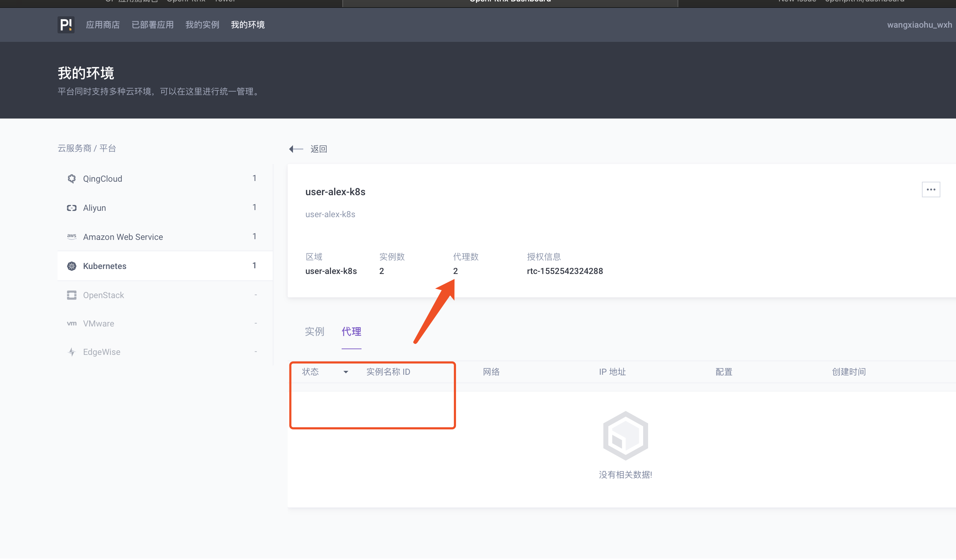Screen dimensions: 956x560
Task: Select the Aliyun provider icon
Action: [72, 207]
